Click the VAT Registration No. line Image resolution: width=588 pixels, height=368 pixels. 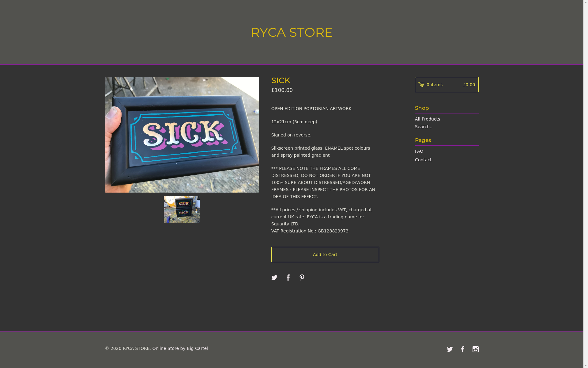(x=310, y=231)
